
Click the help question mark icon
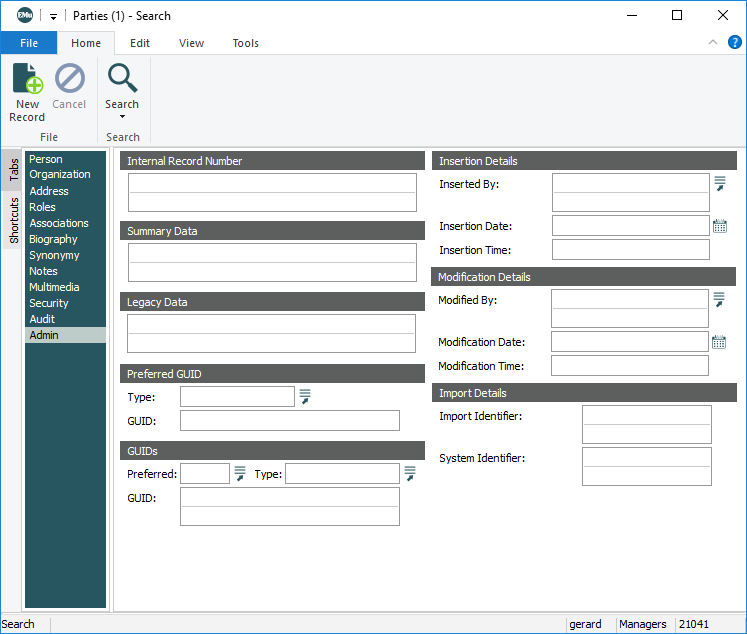734,42
